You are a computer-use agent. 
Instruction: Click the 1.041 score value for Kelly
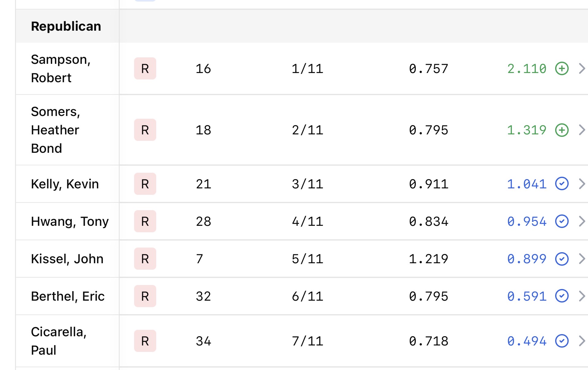(x=527, y=184)
